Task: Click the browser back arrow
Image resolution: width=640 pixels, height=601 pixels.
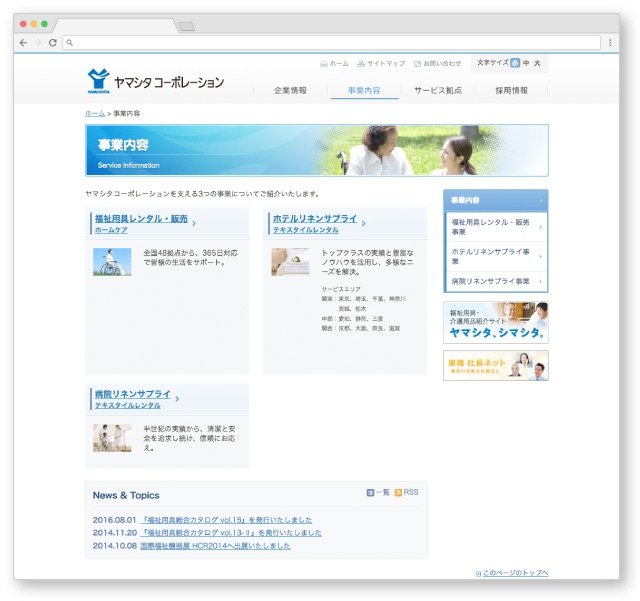Action: click(23, 42)
